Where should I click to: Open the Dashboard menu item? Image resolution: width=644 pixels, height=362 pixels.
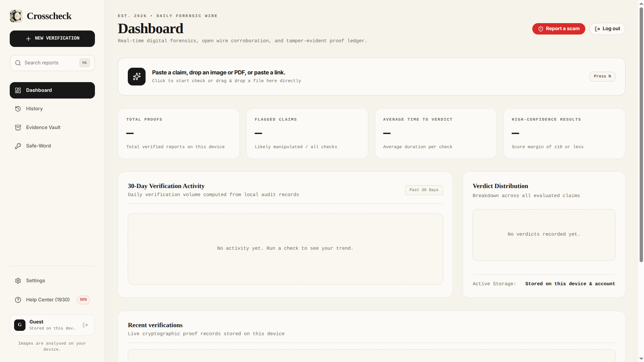coord(52,90)
